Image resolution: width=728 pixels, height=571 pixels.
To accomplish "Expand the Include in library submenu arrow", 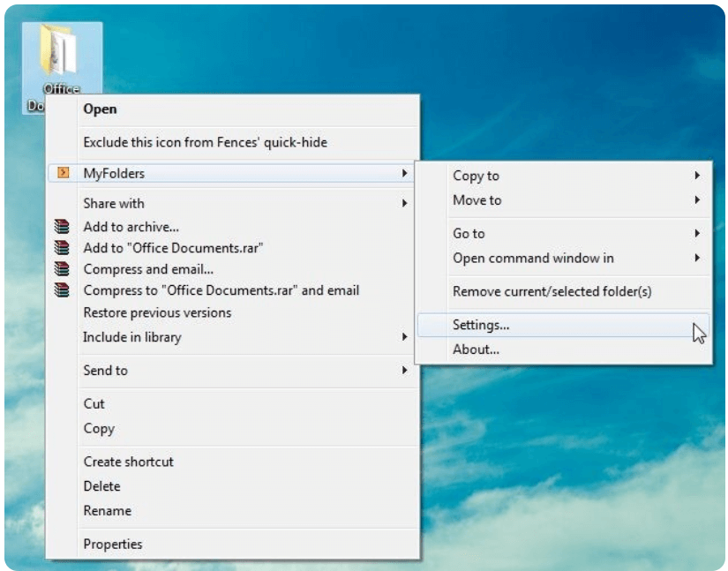I will (404, 337).
